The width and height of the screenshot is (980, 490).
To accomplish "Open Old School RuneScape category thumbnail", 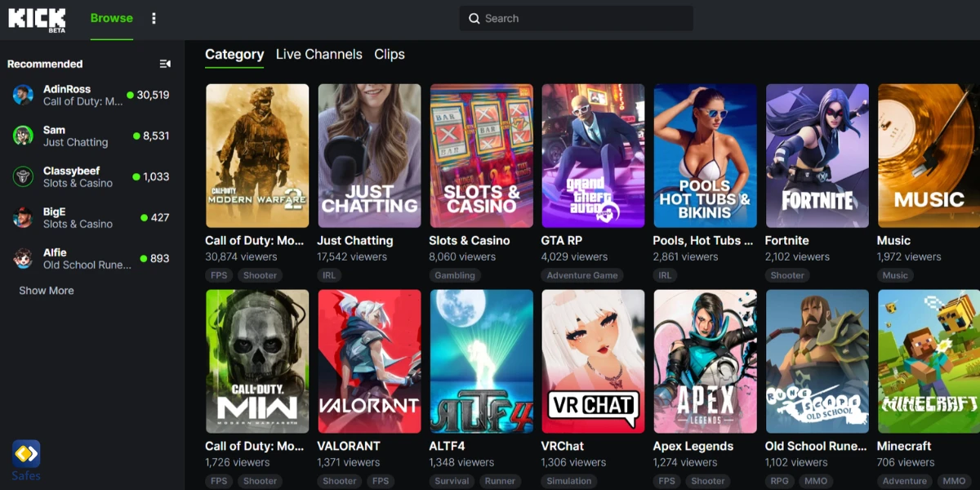I will click(817, 362).
